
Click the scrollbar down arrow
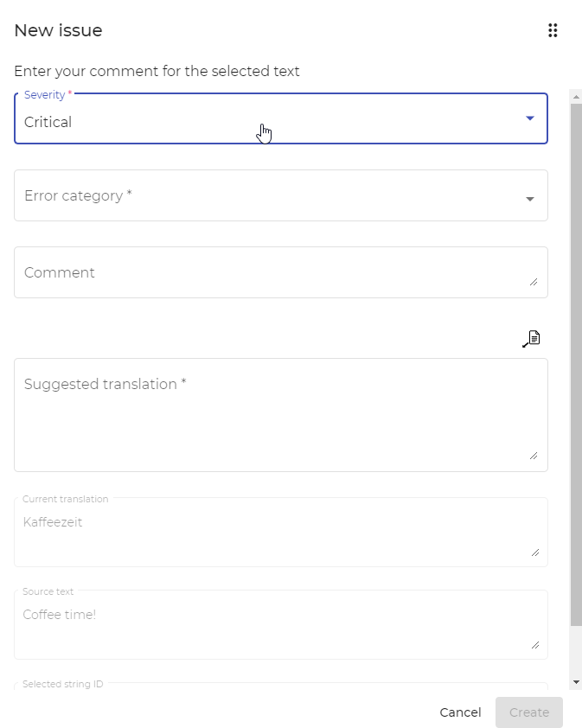(576, 682)
